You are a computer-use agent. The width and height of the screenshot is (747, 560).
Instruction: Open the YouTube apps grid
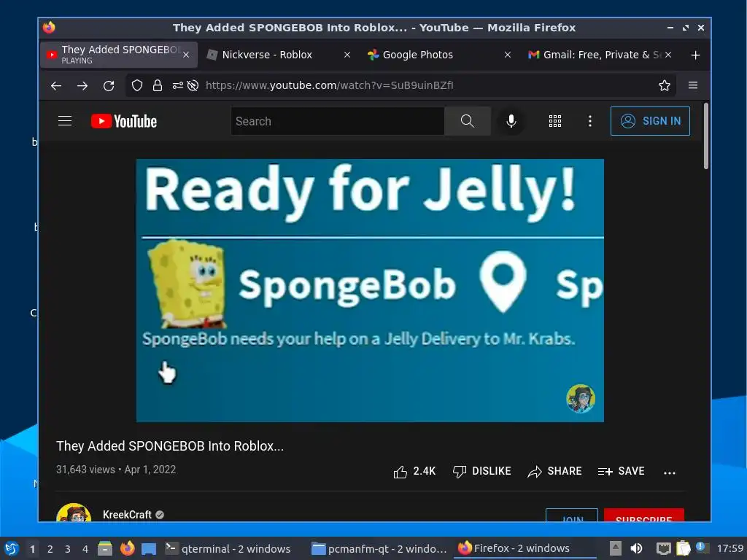tap(554, 121)
